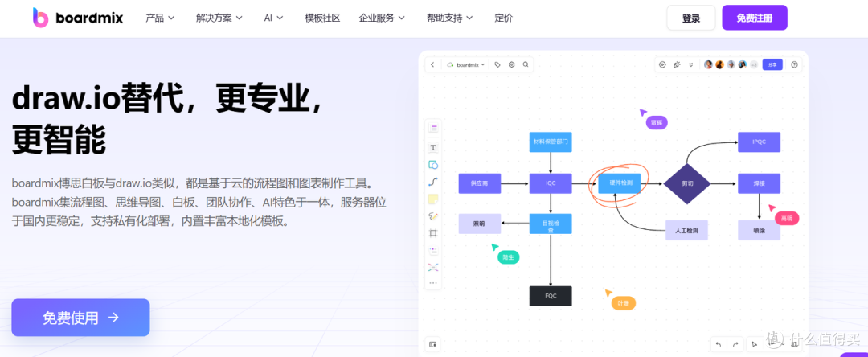The image size is (868, 357).
Task: Click the 免费注册 button
Action: [x=755, y=18]
